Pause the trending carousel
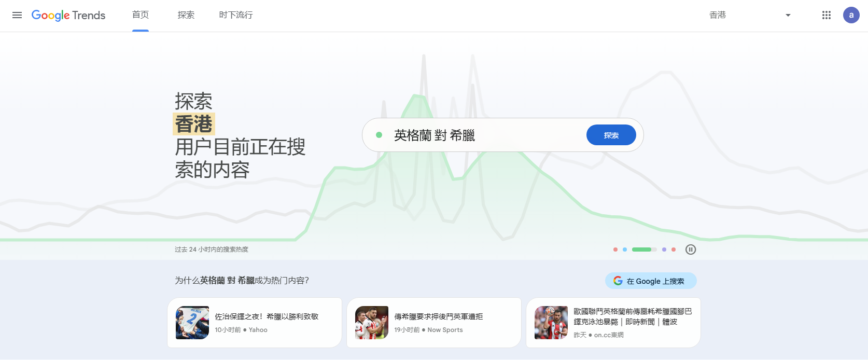The image size is (868, 360). (x=691, y=250)
